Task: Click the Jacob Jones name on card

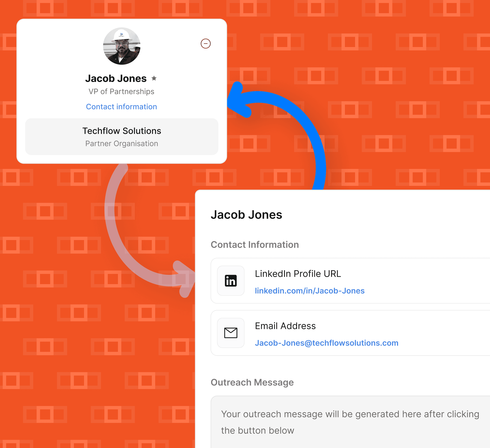Action: point(116,78)
